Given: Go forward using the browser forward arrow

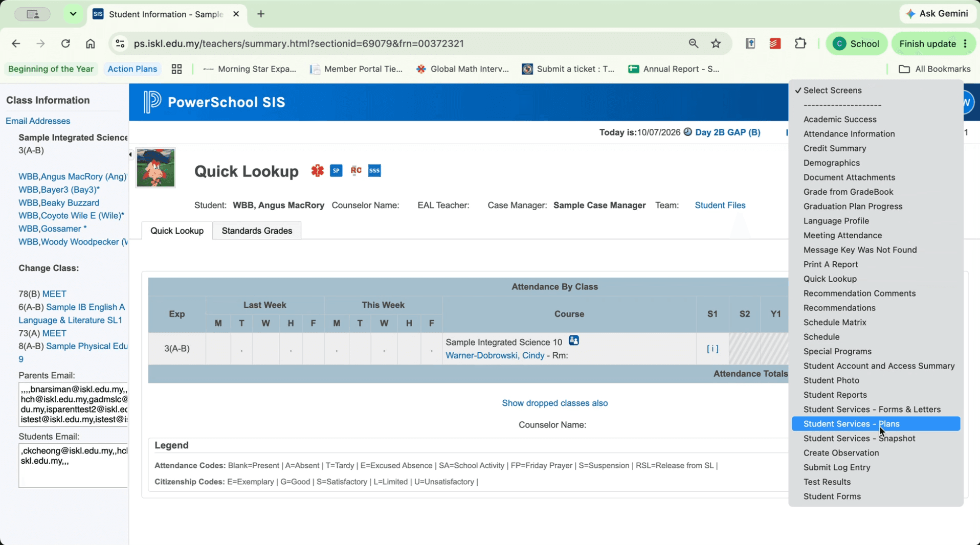Looking at the screenshot, I should coord(40,43).
